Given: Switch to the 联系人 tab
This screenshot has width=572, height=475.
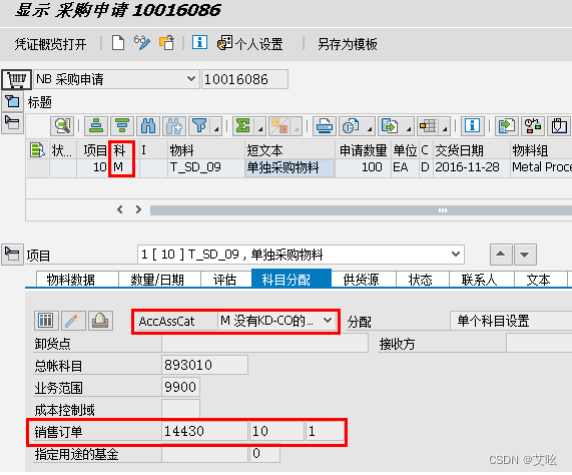Looking at the screenshot, I should click(x=482, y=279).
